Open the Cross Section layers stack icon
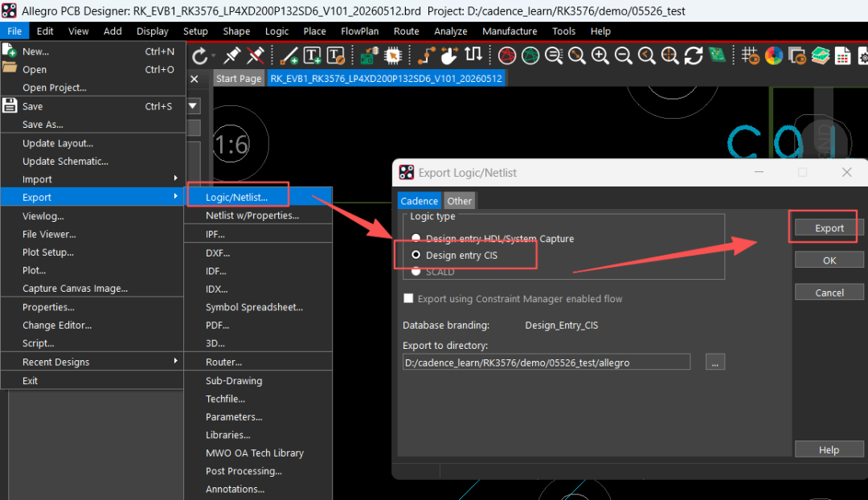 (x=821, y=55)
